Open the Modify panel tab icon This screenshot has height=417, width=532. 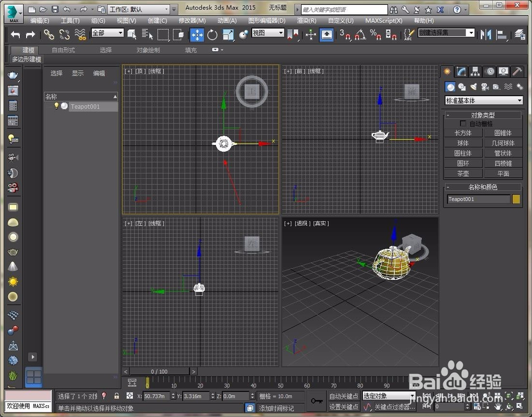point(461,71)
